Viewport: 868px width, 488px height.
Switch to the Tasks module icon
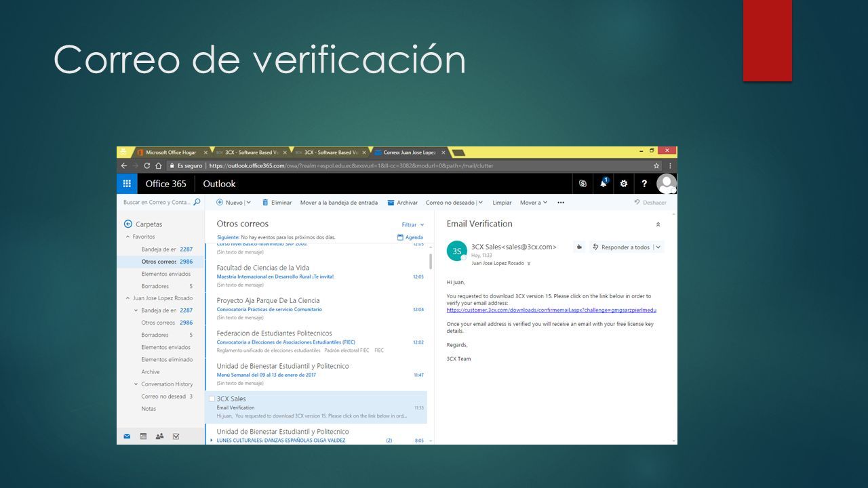point(176,436)
